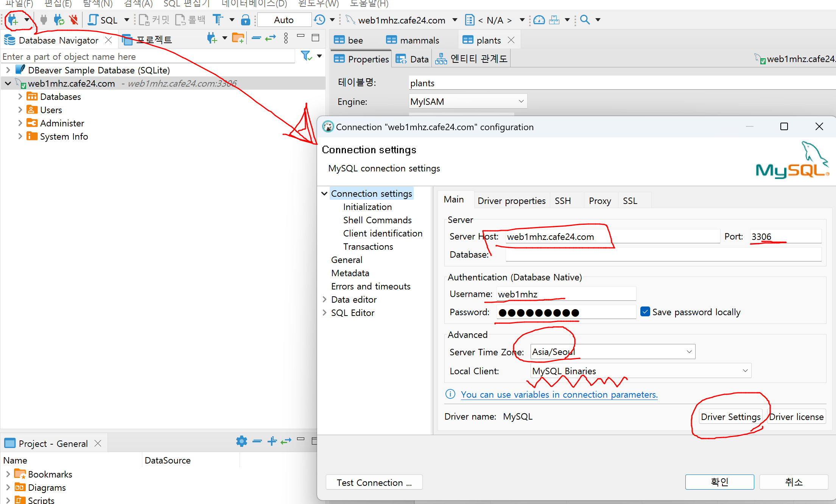836x504 pixels.
Task: Click the Password input field
Action: point(566,312)
